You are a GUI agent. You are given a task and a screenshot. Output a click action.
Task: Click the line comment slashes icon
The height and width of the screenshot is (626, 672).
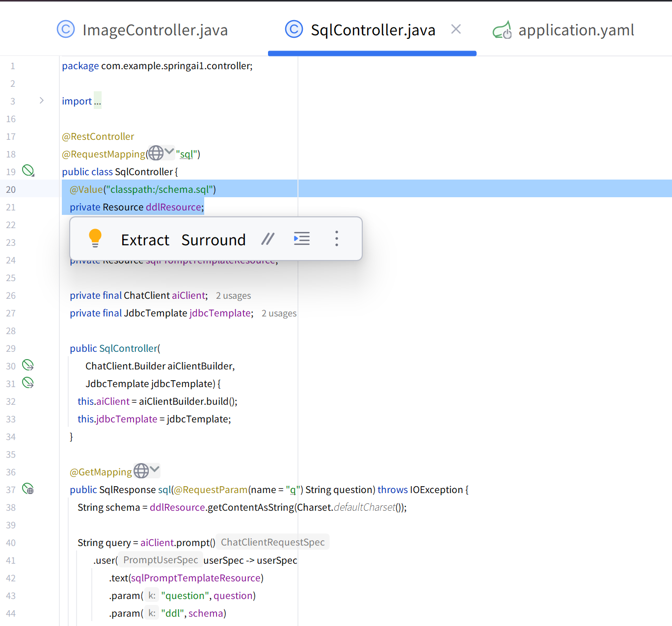coord(268,239)
